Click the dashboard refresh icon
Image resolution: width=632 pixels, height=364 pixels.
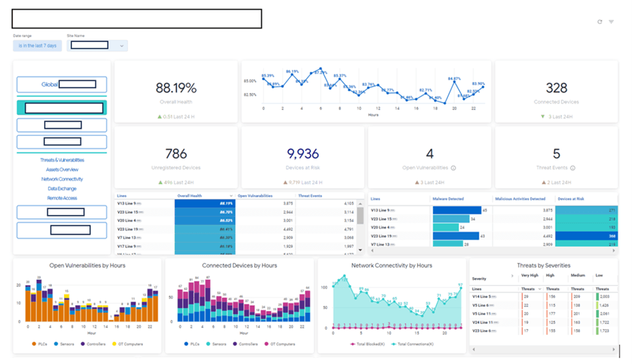click(x=600, y=22)
